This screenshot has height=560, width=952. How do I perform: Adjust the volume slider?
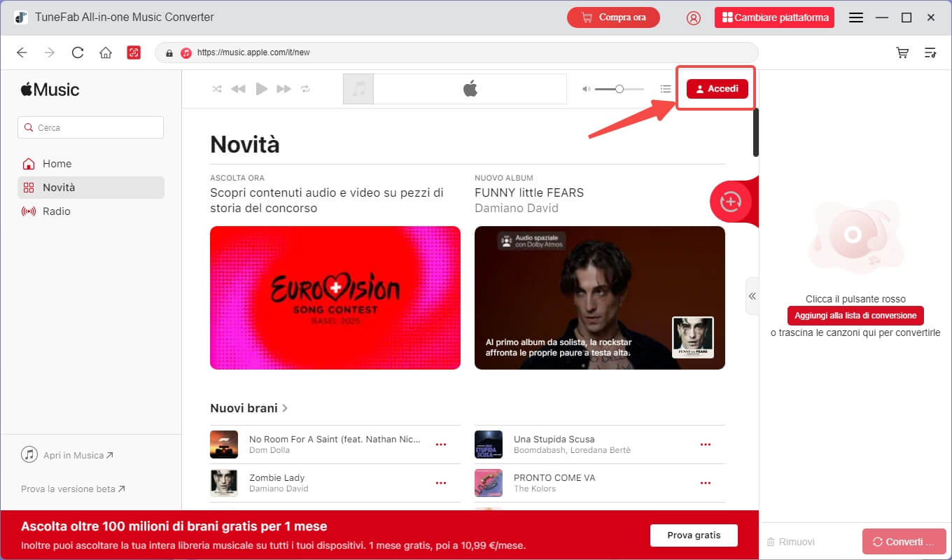[x=619, y=89]
